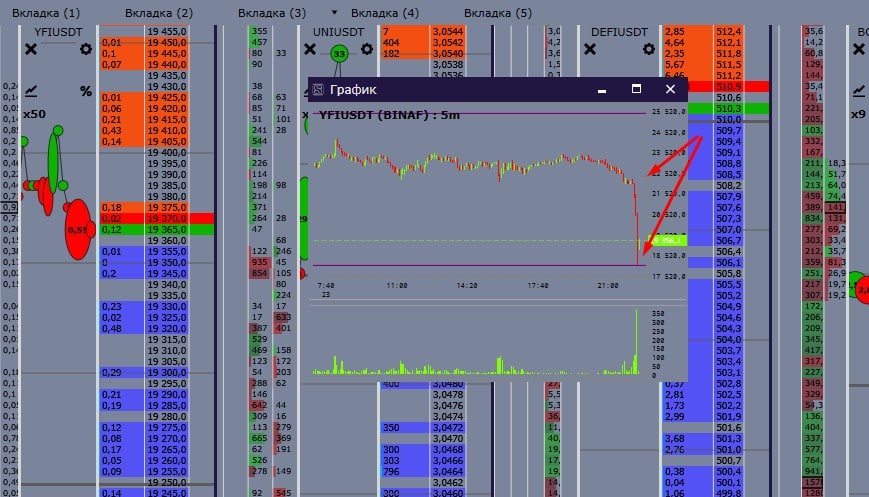869x497 pixels.
Task: Click ask price 19 375,0
Action: pos(167,207)
